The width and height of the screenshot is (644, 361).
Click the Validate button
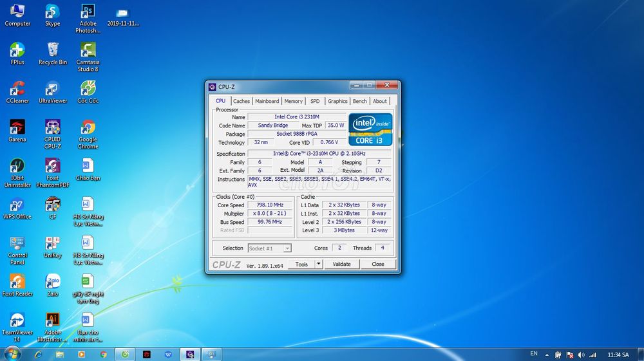tap(342, 264)
